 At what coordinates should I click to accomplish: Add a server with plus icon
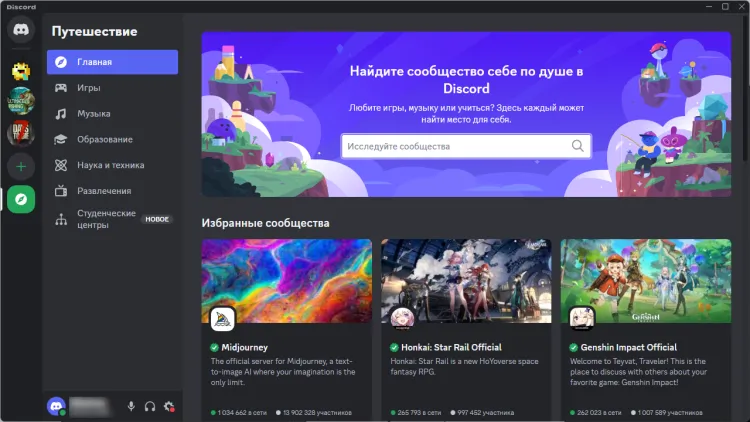(x=21, y=167)
